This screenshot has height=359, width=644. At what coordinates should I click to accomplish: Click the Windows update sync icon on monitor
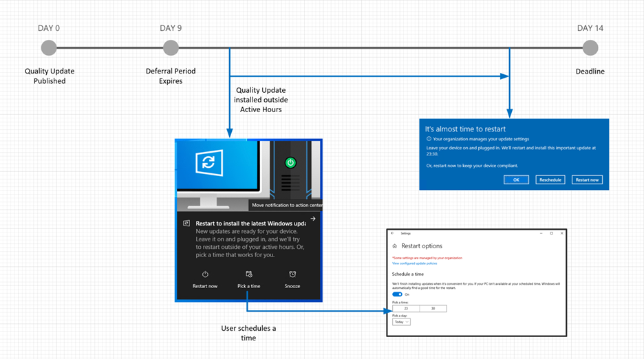click(206, 164)
